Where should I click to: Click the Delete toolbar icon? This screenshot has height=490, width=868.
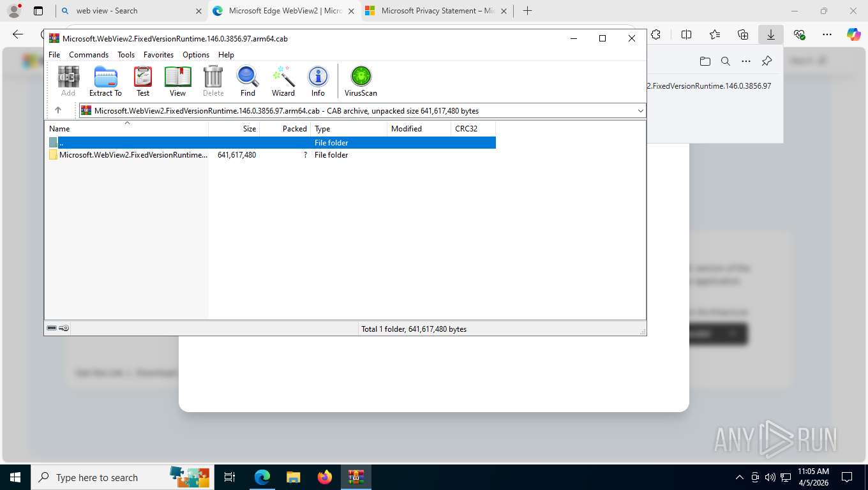213,81
